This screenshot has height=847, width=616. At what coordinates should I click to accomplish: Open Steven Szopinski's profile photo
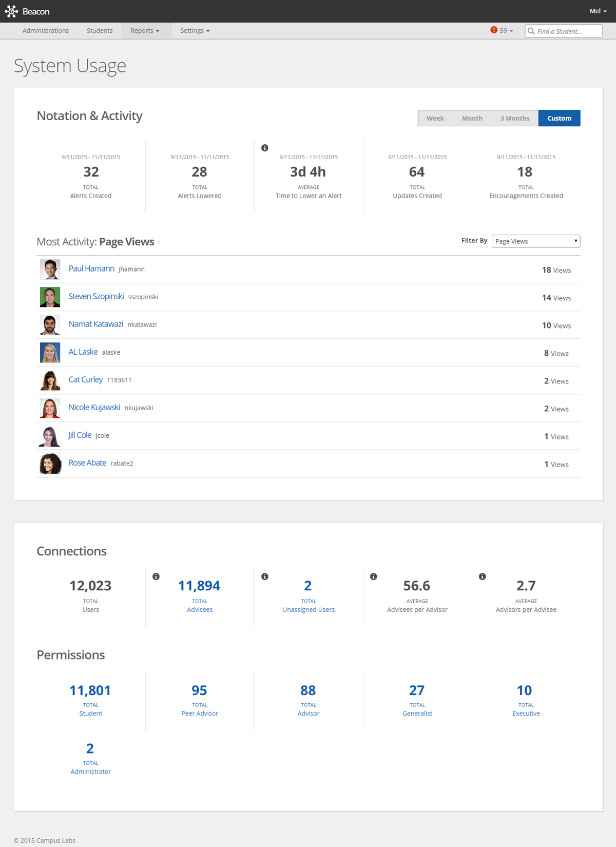coord(50,297)
